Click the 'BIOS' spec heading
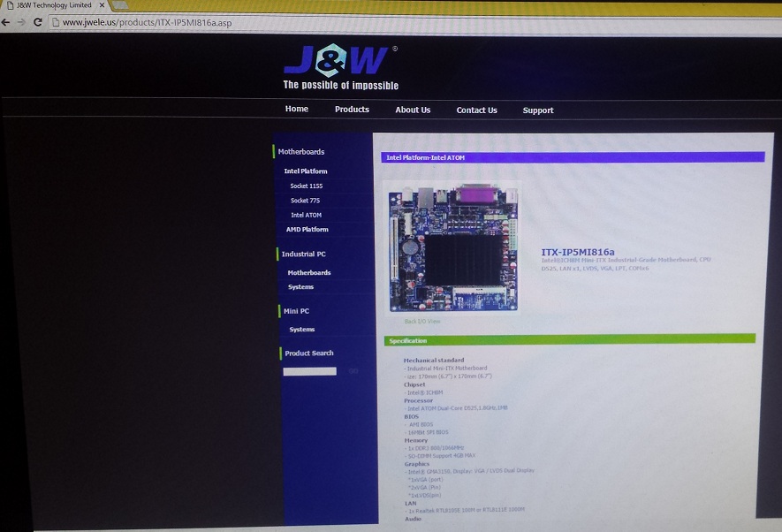This screenshot has width=782, height=532. point(412,416)
